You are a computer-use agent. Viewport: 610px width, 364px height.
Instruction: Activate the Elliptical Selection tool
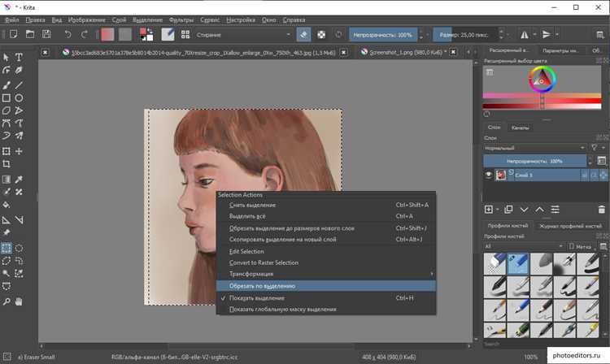click(19, 249)
